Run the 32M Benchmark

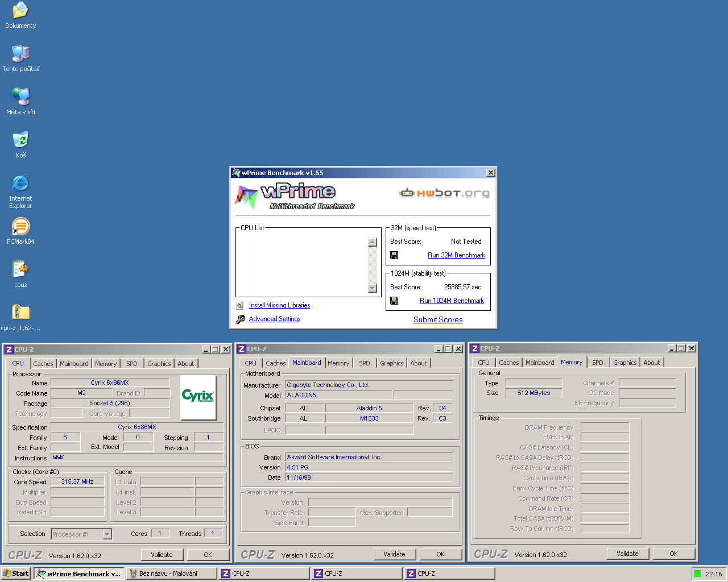456,255
